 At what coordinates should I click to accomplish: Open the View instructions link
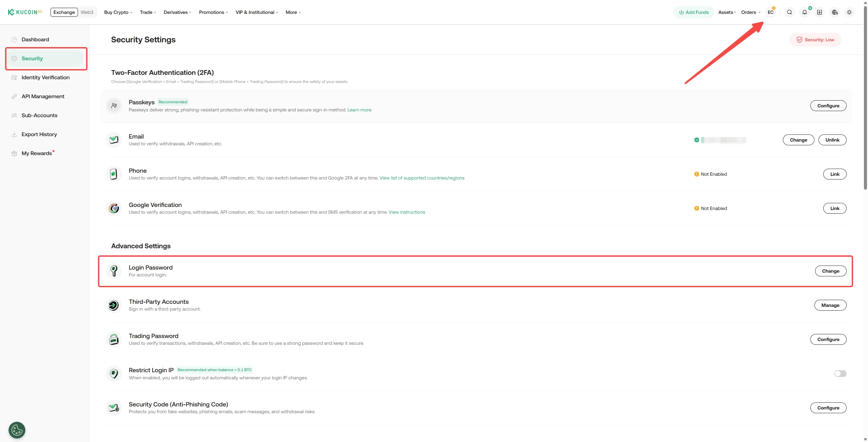click(407, 212)
